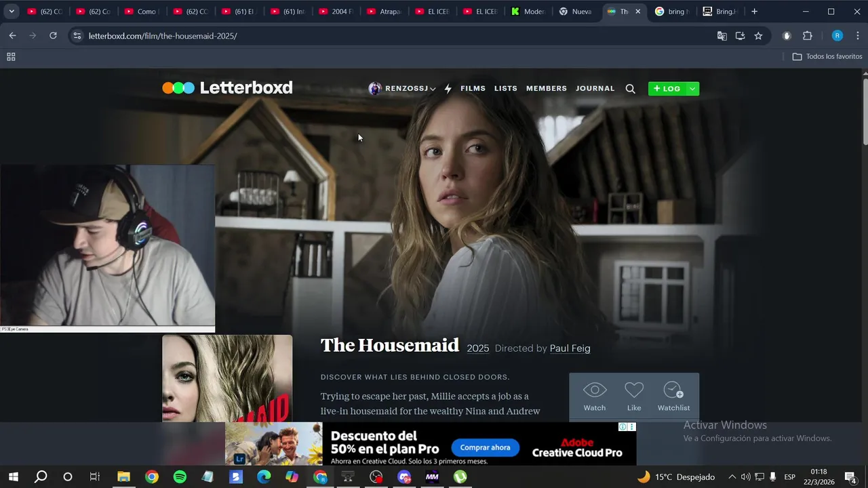Open Todos los favoritos folder
Screen dimensions: 868x488
827,57
